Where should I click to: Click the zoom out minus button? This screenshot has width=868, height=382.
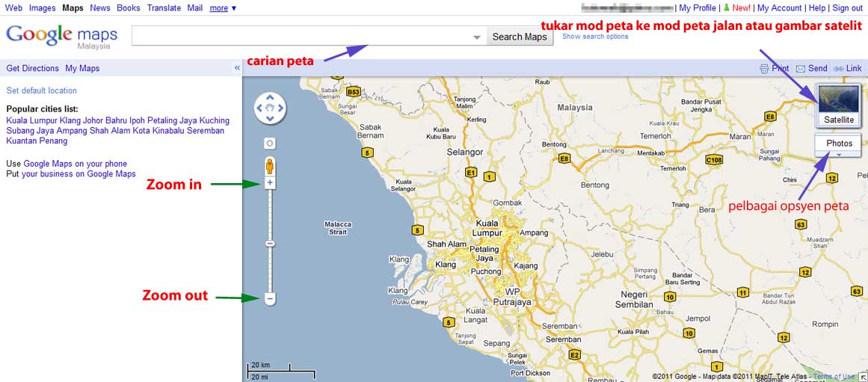[270, 299]
